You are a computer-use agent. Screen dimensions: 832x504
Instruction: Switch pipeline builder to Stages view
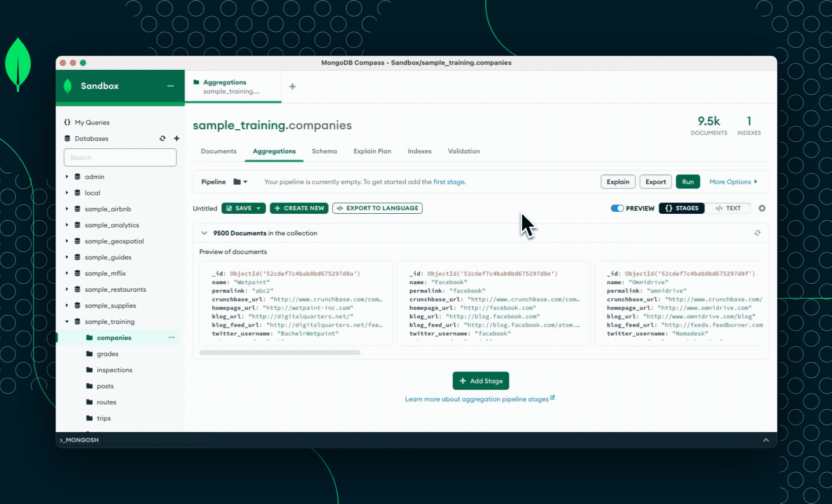click(682, 208)
